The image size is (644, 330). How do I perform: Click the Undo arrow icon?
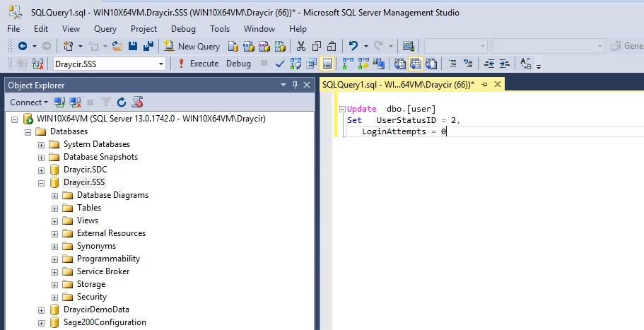353,45
